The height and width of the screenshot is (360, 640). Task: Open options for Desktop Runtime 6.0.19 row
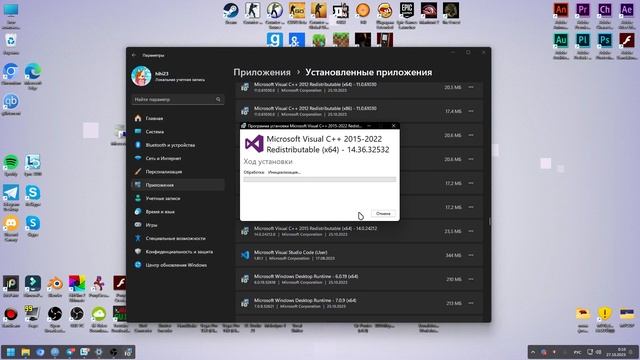pyautogui.click(x=471, y=279)
